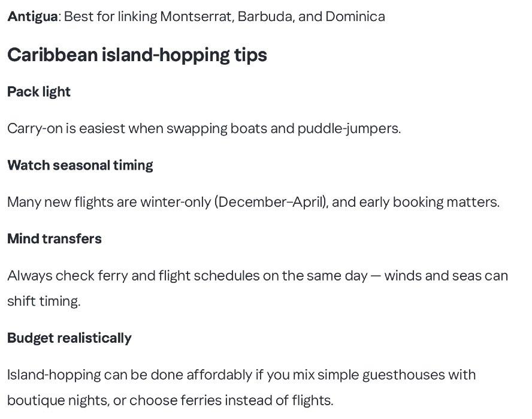Click the "Budget realistically" subheading
Screen dimensions: 532x419
69,338
